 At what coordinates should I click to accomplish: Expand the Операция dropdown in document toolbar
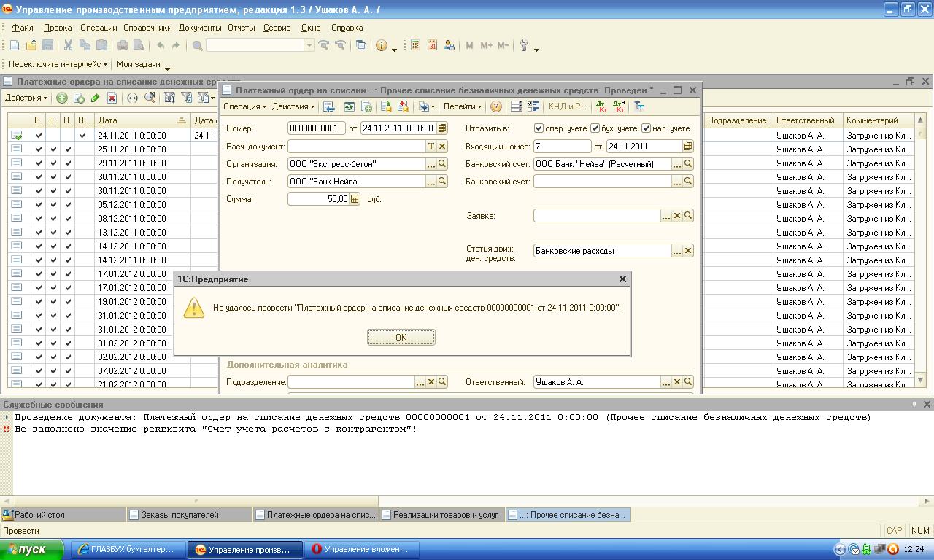click(x=244, y=106)
